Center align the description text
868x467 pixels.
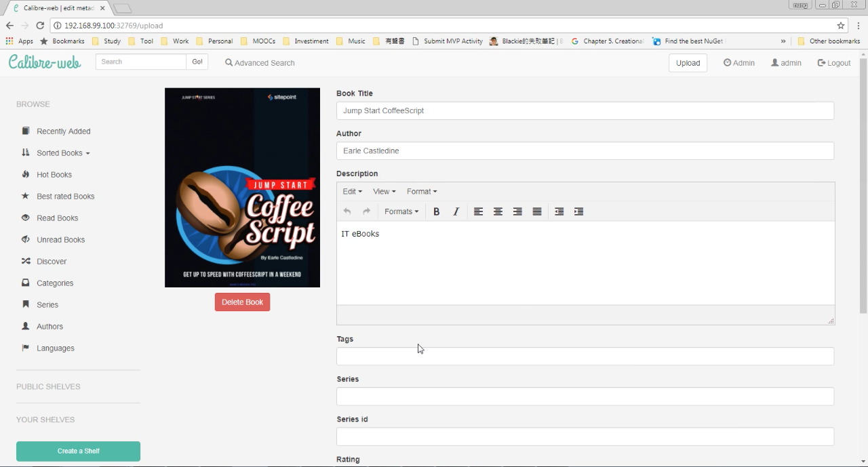pos(498,211)
